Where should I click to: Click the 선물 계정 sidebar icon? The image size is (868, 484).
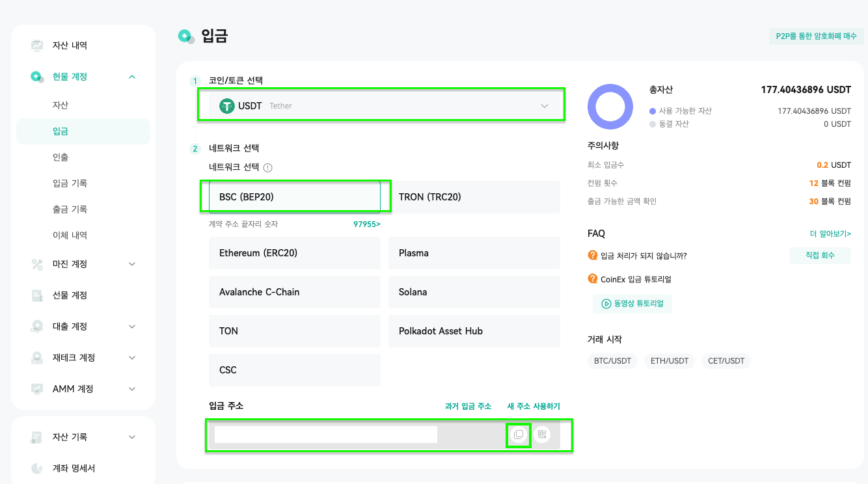tap(37, 295)
